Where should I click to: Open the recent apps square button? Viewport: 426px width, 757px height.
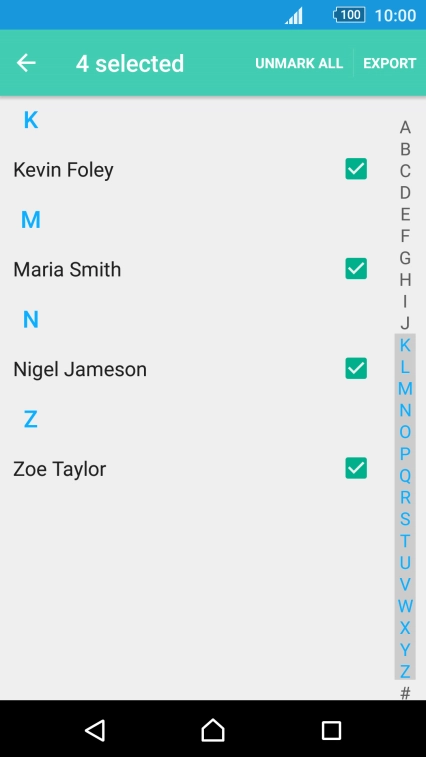331,730
